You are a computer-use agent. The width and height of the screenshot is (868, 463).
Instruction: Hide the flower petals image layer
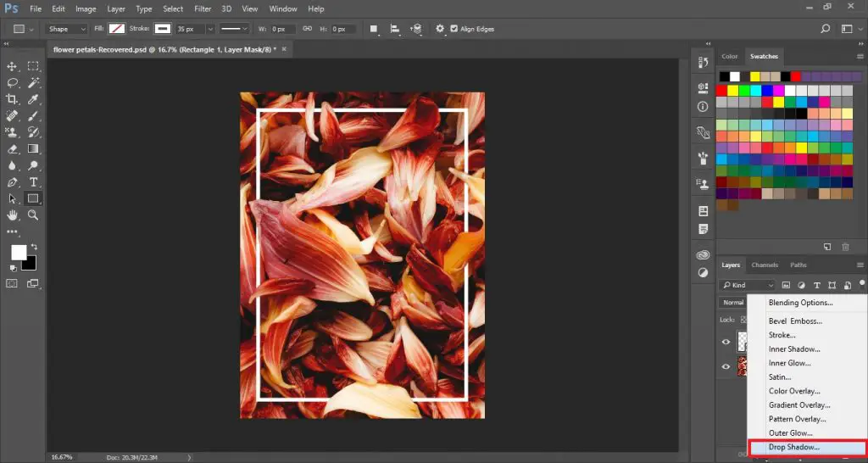click(x=726, y=366)
